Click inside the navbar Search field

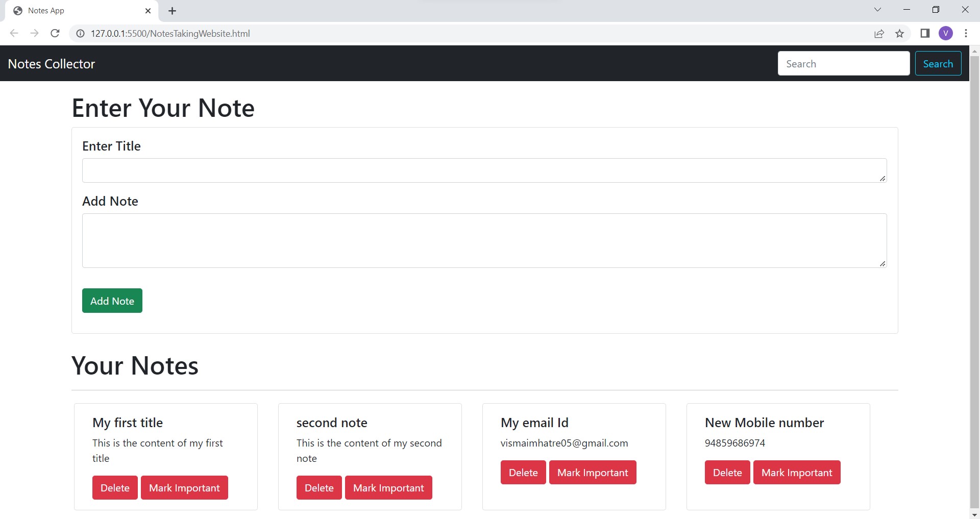point(843,63)
